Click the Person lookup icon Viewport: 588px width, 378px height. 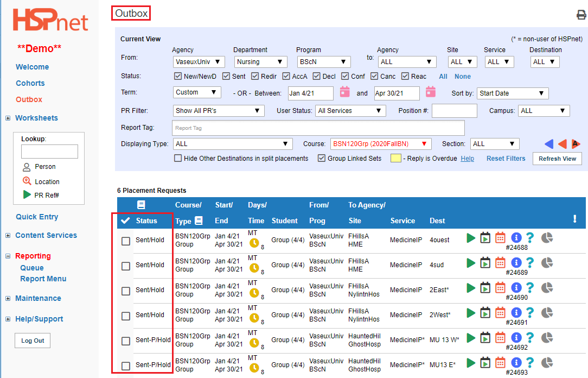[x=27, y=167]
